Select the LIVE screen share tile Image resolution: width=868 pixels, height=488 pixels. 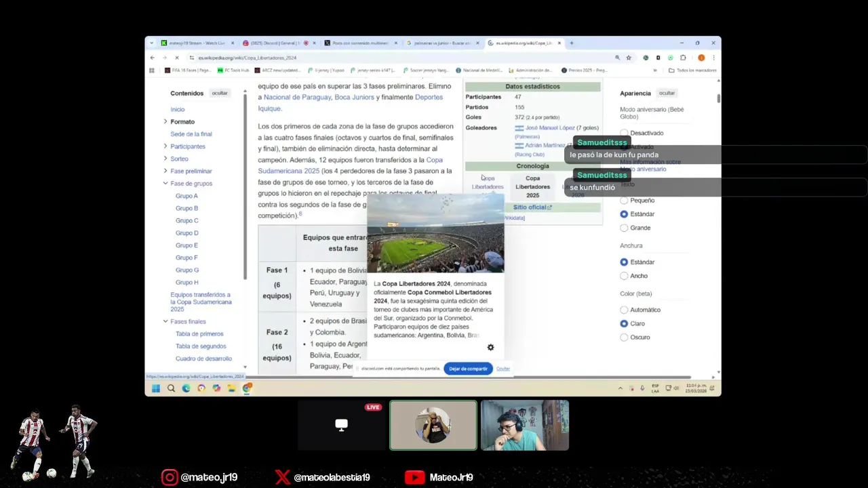click(x=342, y=425)
